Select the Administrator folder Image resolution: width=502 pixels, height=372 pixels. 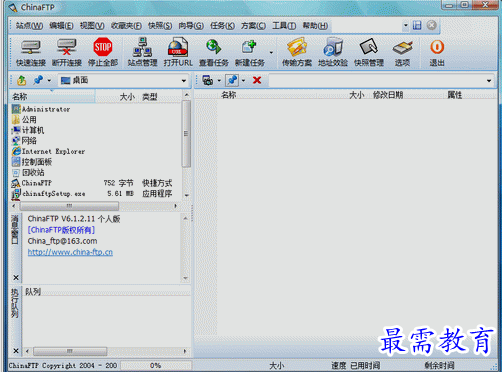pyautogui.click(x=41, y=109)
